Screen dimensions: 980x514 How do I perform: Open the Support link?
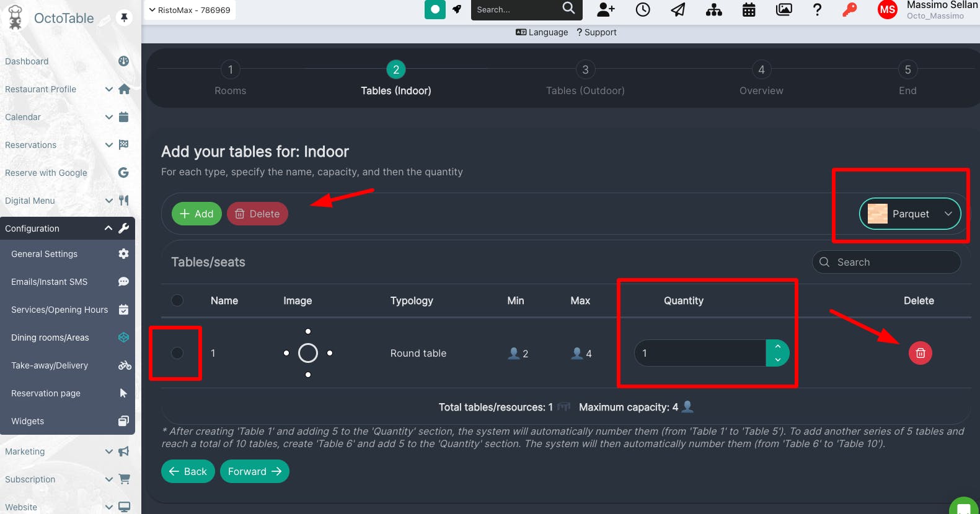pos(596,32)
